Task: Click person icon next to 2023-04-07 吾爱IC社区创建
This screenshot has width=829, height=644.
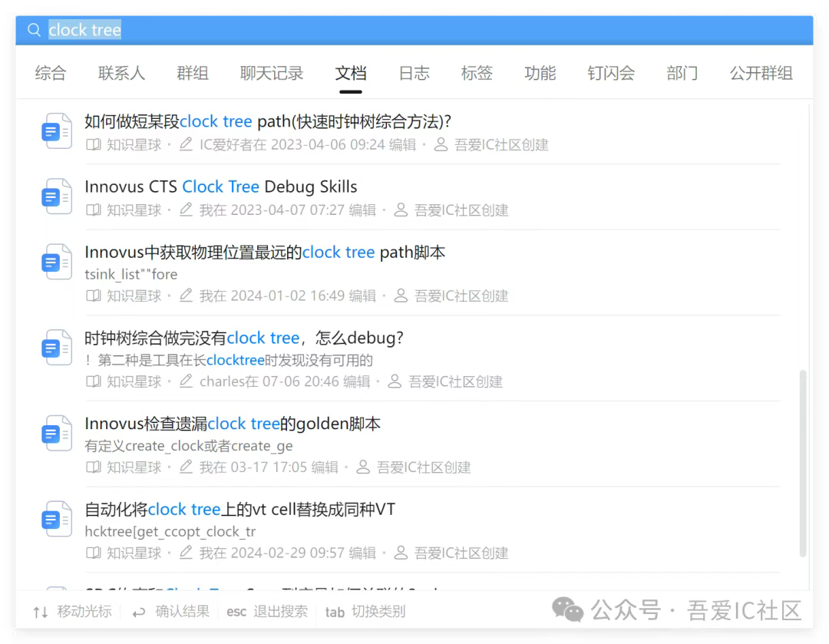Action: click(401, 210)
